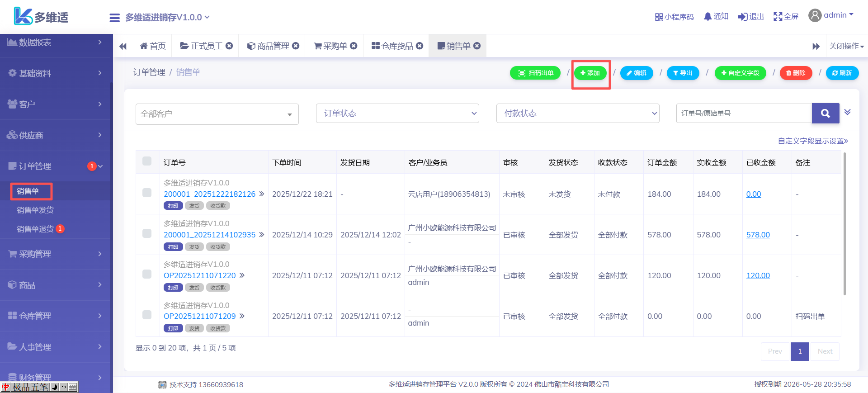The height and width of the screenshot is (393, 868).
Task: Open the mini-program QR code icon
Action: [659, 17]
